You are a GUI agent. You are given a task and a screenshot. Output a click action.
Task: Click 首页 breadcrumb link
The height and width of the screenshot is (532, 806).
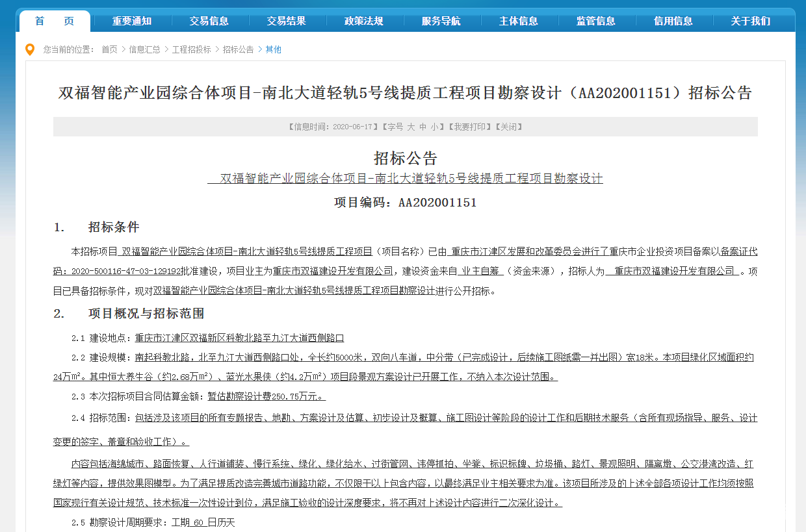(109, 49)
